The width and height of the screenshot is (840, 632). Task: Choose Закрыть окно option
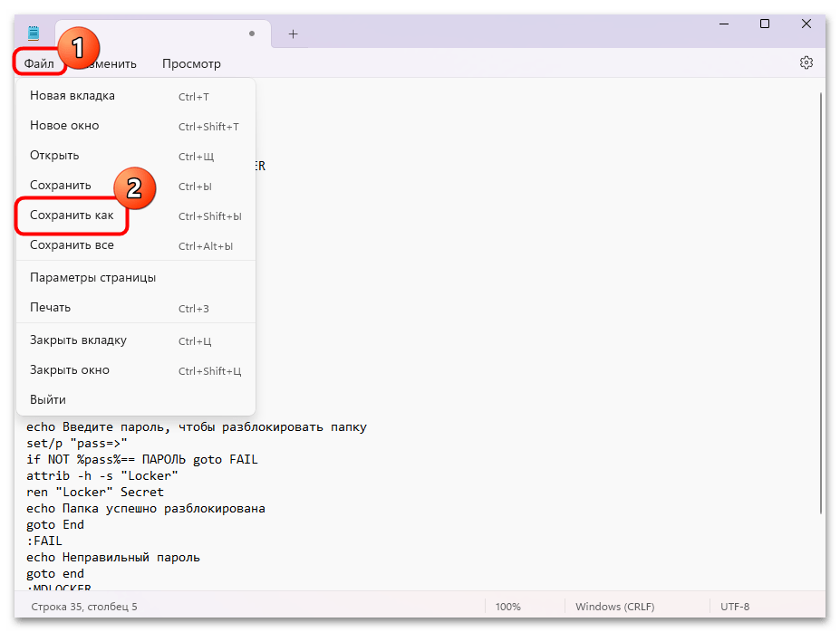coord(70,370)
